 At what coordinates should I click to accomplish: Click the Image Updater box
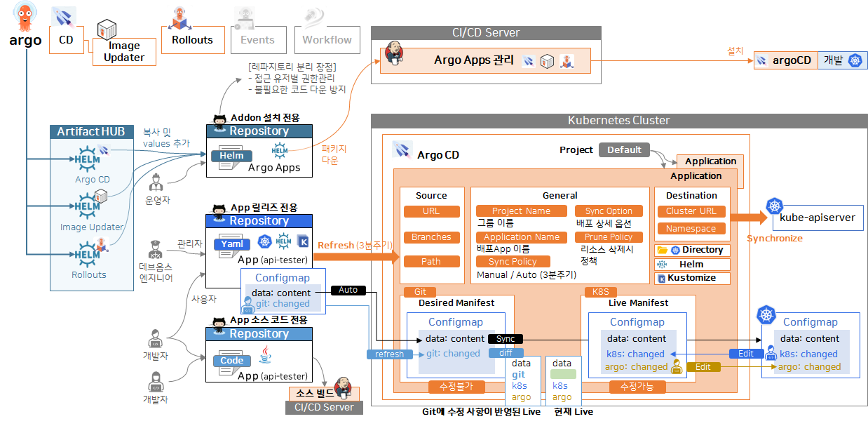point(124,52)
